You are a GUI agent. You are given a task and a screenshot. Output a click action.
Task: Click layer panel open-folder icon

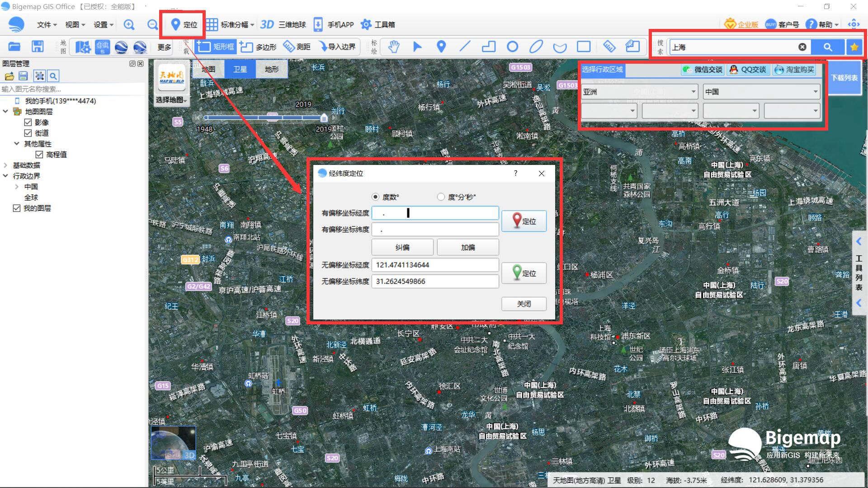click(9, 76)
